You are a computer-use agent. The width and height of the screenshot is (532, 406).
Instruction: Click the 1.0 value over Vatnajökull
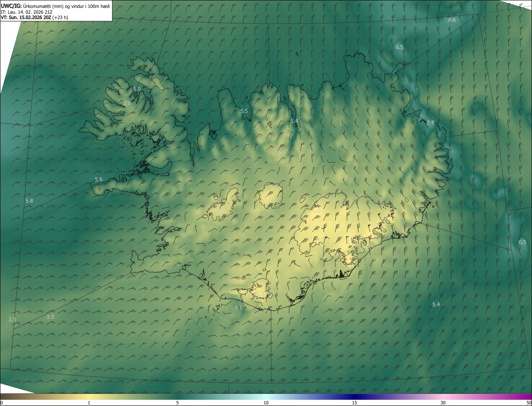pos(317,211)
